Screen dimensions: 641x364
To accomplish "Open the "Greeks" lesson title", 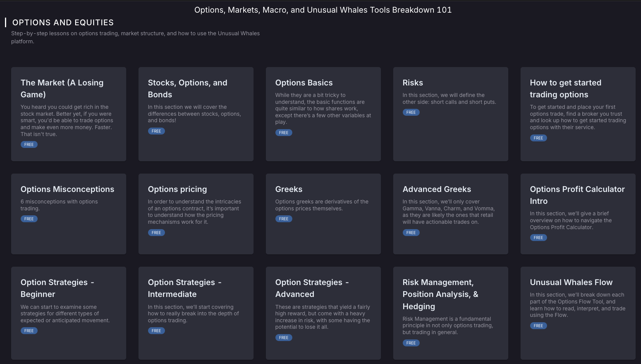I will tap(289, 189).
